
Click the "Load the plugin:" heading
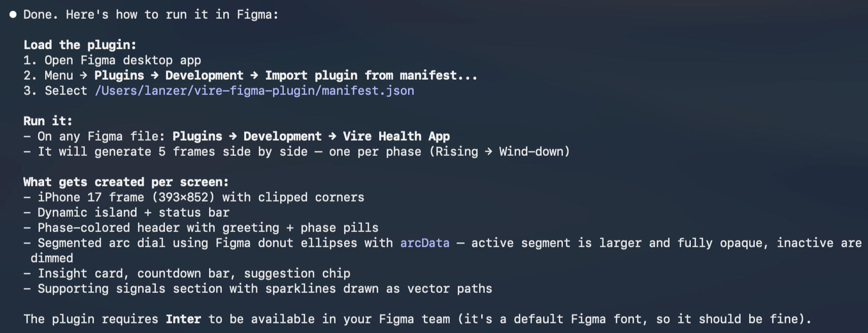tap(80, 45)
